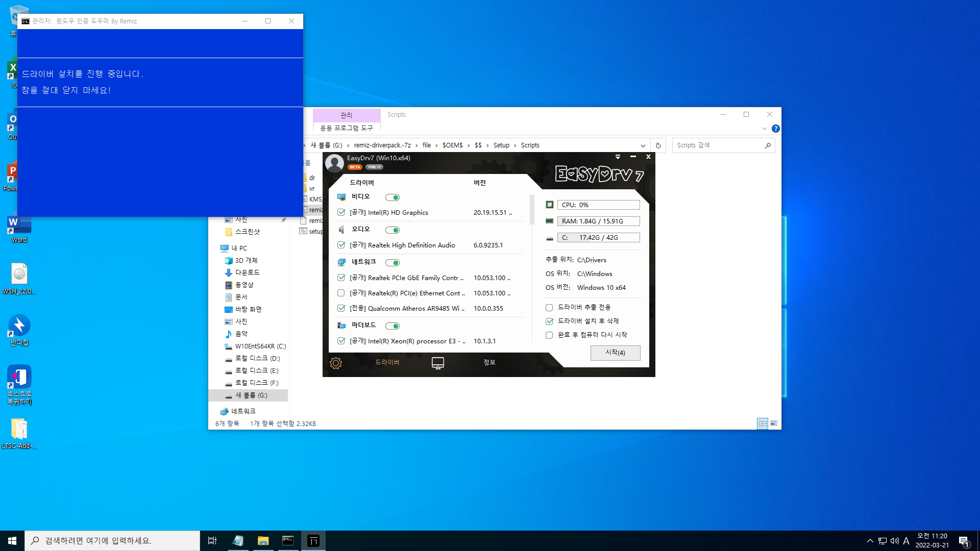Expand the Explorer ribbon chevron
The width and height of the screenshot is (980, 551).
(x=764, y=129)
